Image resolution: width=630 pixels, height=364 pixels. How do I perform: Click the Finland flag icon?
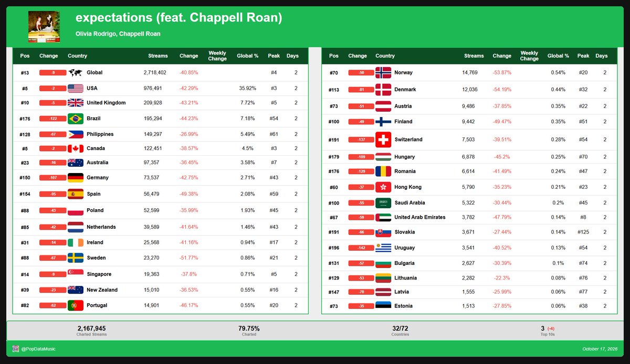[383, 122]
